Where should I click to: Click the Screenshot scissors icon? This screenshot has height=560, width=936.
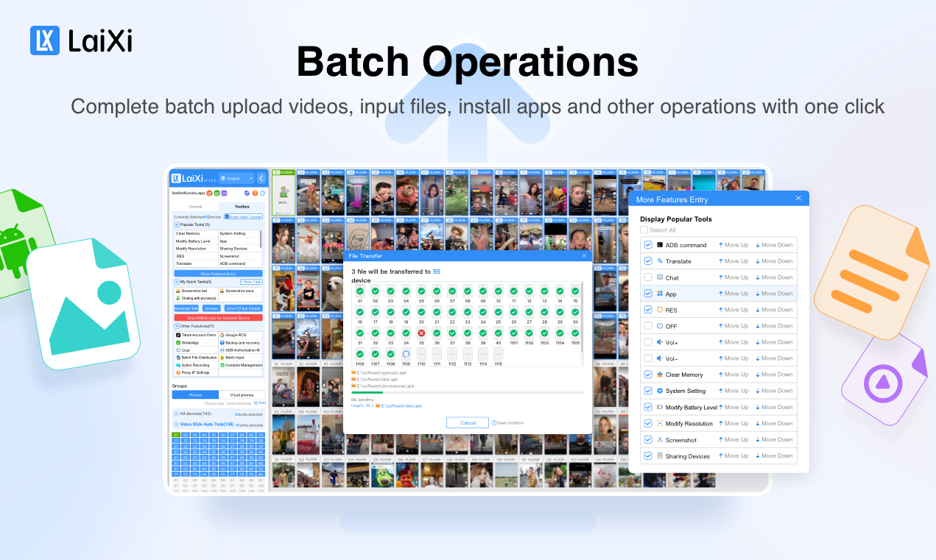coord(660,440)
